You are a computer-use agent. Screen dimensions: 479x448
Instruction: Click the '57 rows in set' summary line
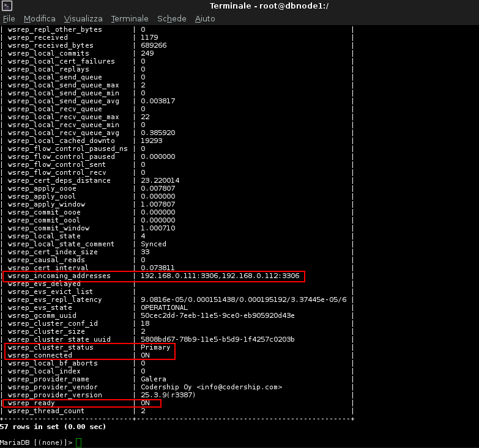[53, 427]
